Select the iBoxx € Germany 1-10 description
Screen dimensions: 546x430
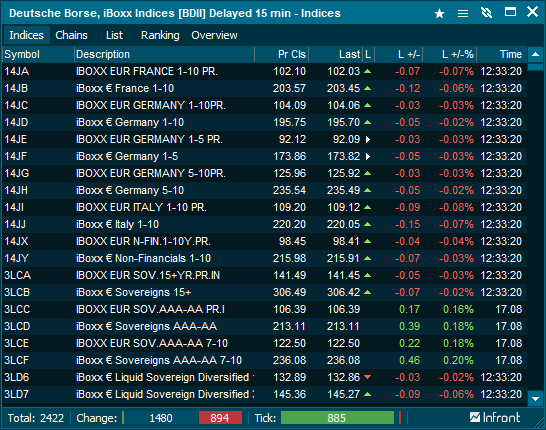pos(130,123)
